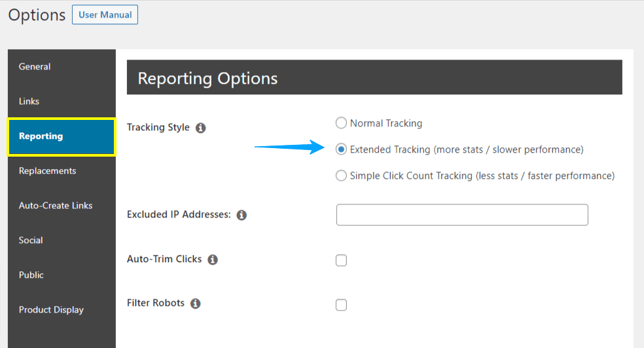Click the Auto-Trim Clicks label text
Image resolution: width=644 pixels, height=348 pixels.
click(x=164, y=259)
